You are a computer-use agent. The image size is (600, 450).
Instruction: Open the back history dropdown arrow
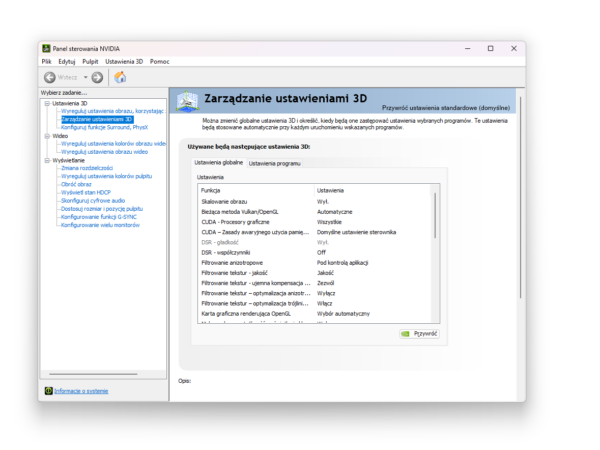click(x=86, y=77)
